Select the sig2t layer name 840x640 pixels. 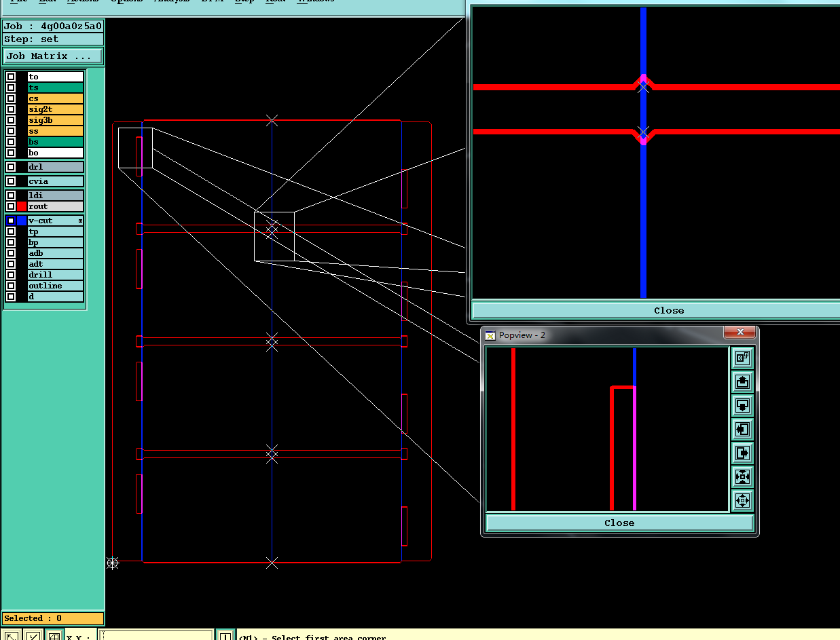tap(56, 109)
